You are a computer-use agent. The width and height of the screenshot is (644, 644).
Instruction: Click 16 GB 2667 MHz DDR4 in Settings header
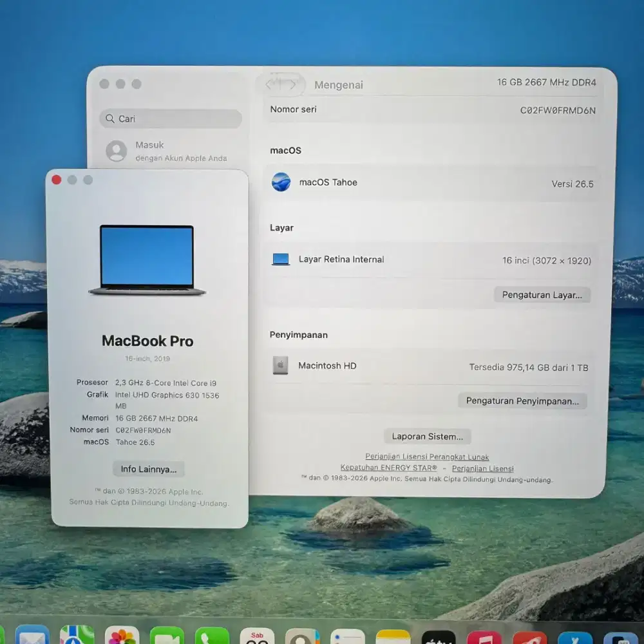pyautogui.click(x=546, y=82)
